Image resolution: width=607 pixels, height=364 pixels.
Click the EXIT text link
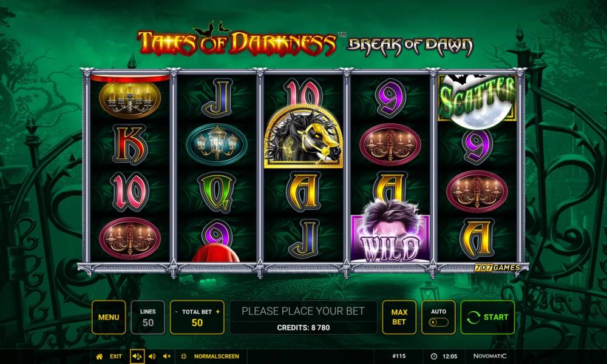coord(116,356)
